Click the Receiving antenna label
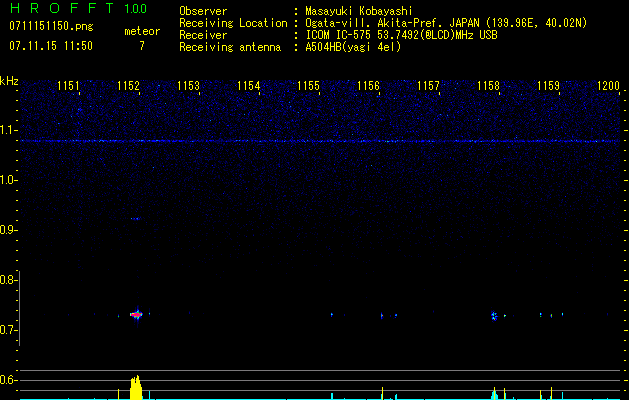 tap(230, 47)
